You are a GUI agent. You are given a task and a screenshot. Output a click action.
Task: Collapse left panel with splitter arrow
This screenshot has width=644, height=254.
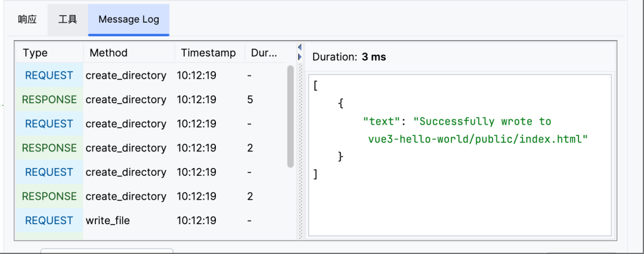click(300, 47)
